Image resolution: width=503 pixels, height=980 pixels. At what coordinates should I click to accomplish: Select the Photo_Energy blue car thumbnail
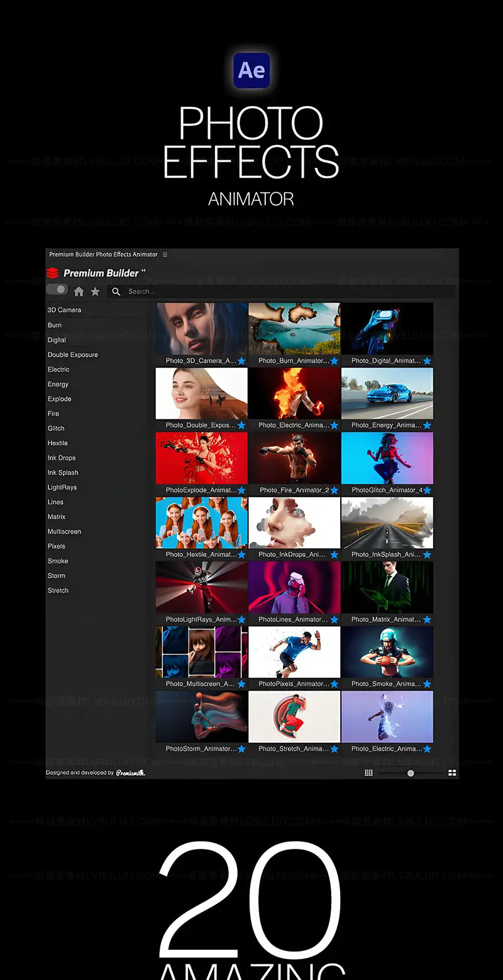pyautogui.click(x=387, y=394)
